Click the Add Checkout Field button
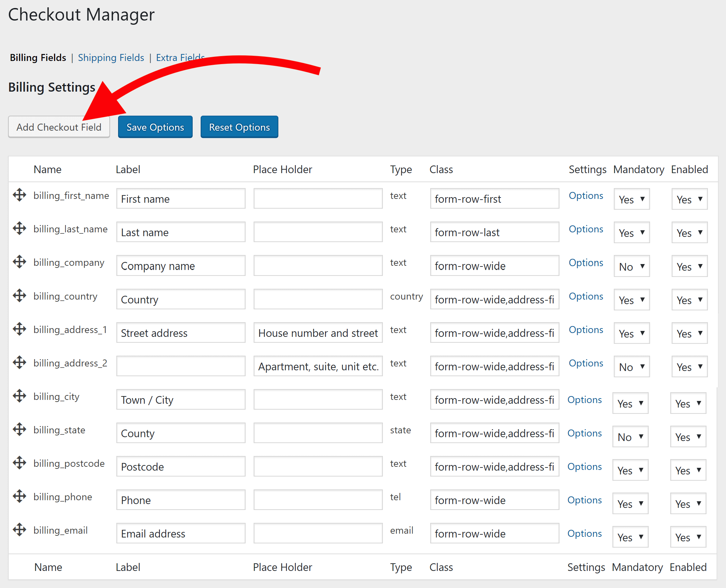 point(59,127)
